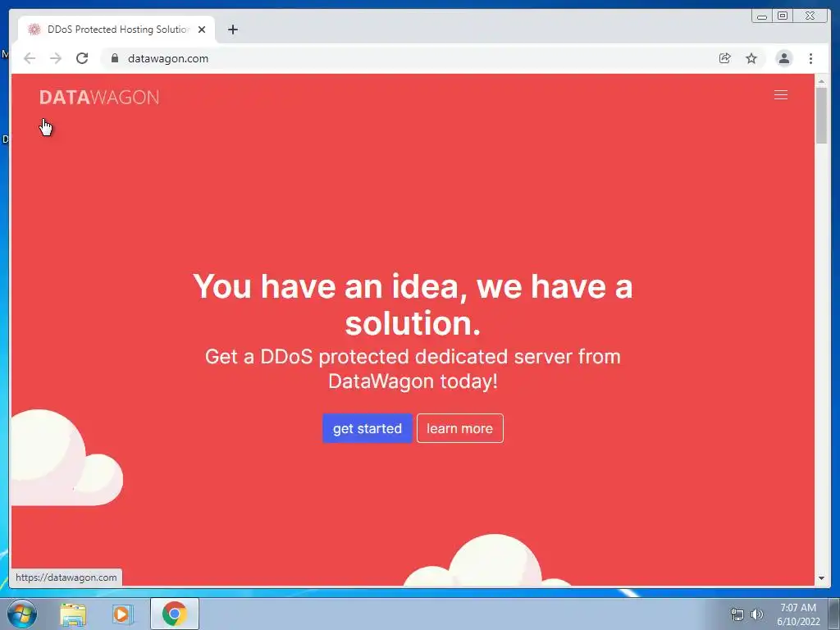This screenshot has height=630, width=840.
Task: Open the volume control in tray
Action: pyautogui.click(x=756, y=614)
